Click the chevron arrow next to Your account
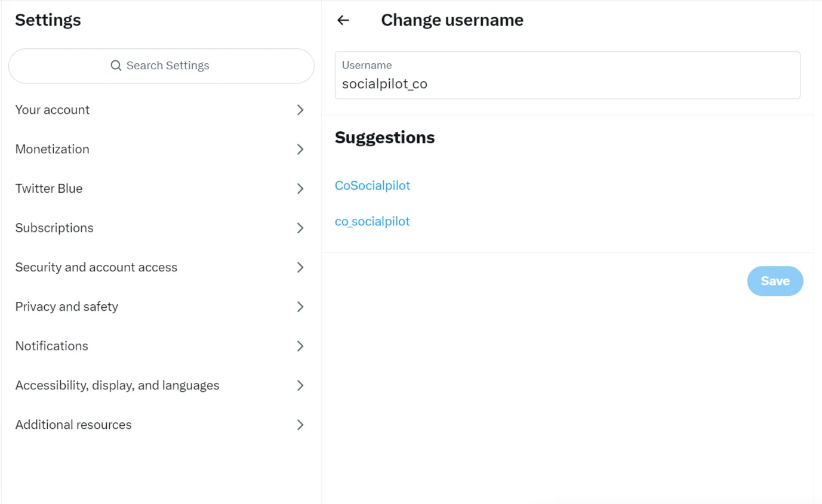 pos(300,110)
